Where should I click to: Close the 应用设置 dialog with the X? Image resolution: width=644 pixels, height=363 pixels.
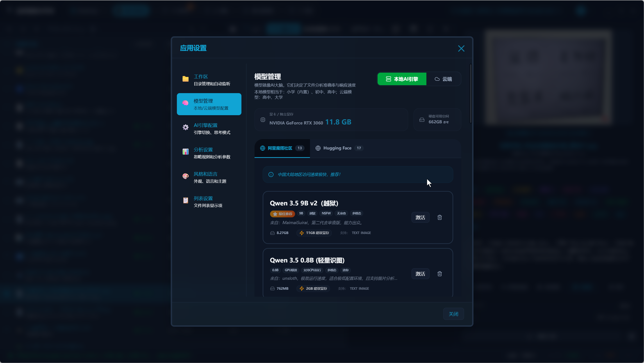pos(461,48)
